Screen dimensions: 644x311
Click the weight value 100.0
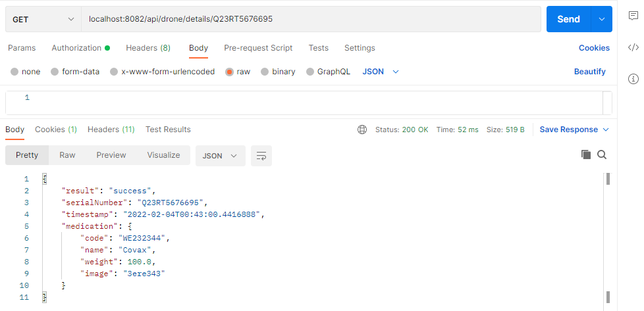tap(140, 262)
